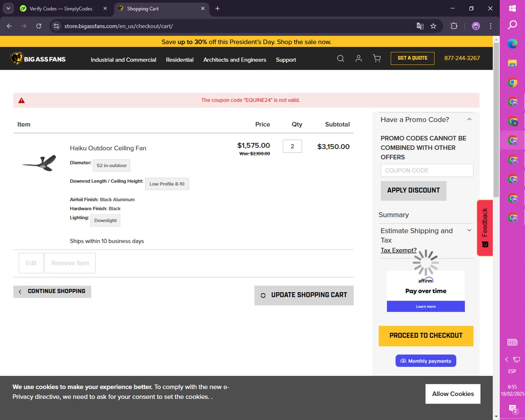Close the Shopping Cart tab
This screenshot has width=525, height=420.
click(x=203, y=8)
